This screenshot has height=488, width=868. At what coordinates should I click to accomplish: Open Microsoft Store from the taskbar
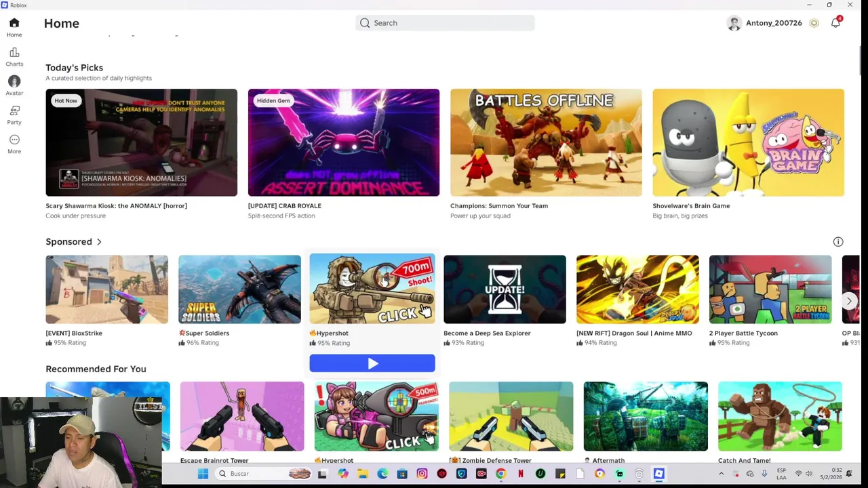pos(402,474)
